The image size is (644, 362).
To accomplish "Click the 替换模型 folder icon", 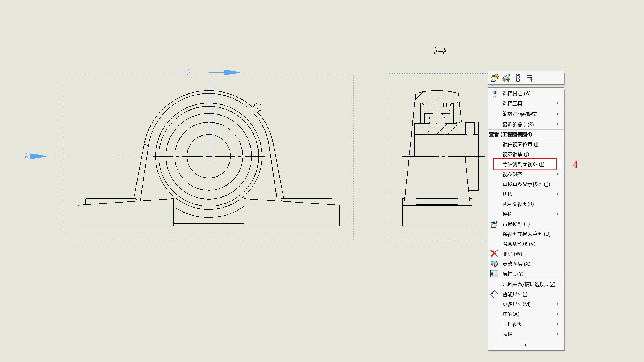I will (x=494, y=224).
